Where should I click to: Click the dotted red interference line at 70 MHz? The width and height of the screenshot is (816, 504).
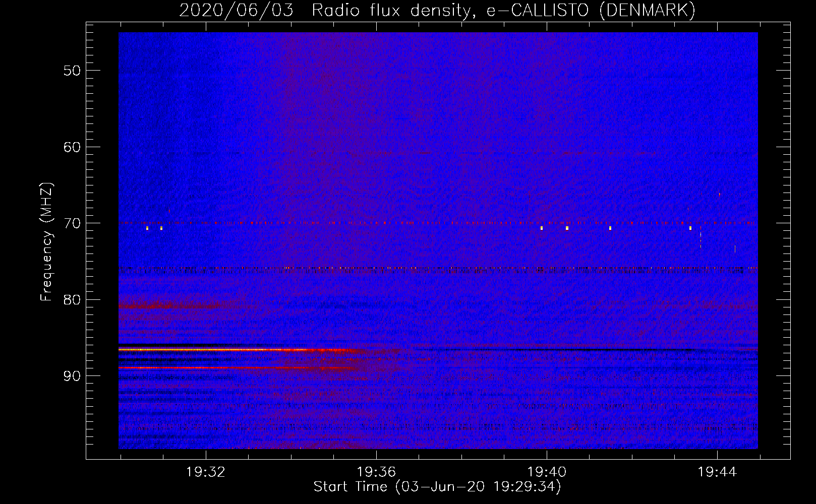(x=438, y=222)
